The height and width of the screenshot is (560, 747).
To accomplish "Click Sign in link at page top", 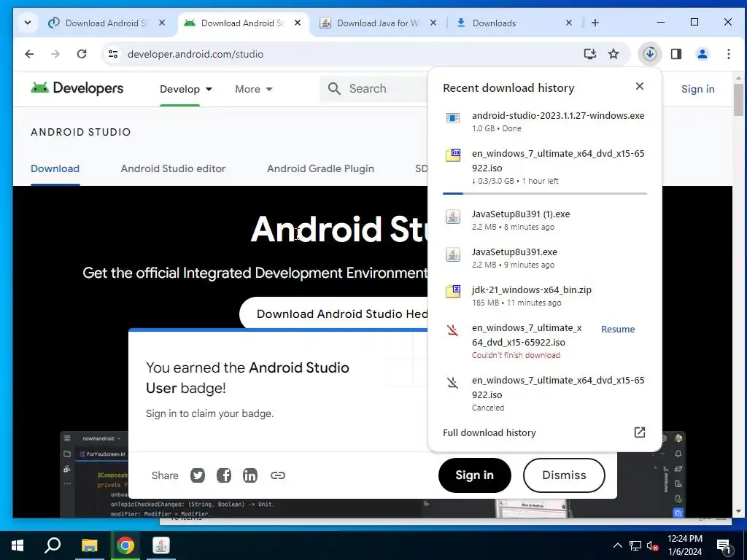I will [x=697, y=89].
